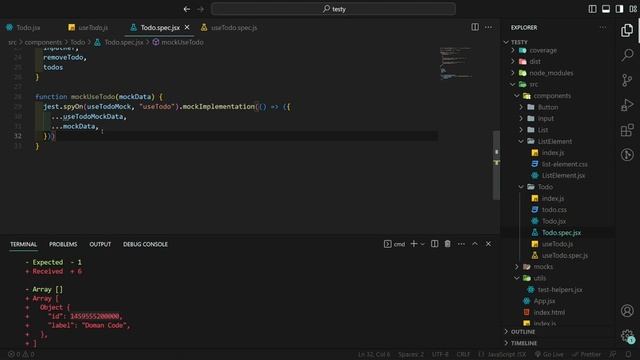Toggle the secondary side bar layout button
This screenshot has width=640, height=360.
[x=619, y=9]
